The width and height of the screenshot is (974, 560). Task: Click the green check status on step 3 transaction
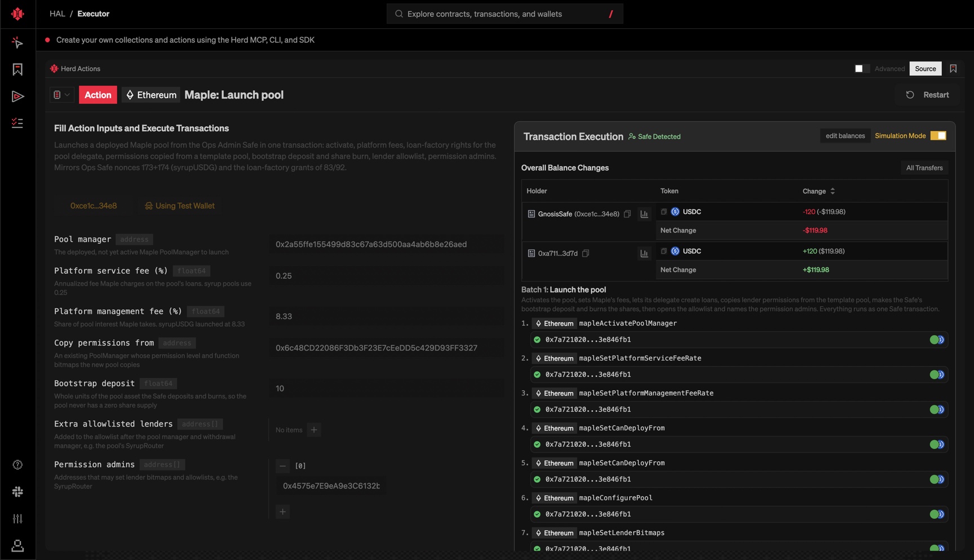pyautogui.click(x=537, y=410)
